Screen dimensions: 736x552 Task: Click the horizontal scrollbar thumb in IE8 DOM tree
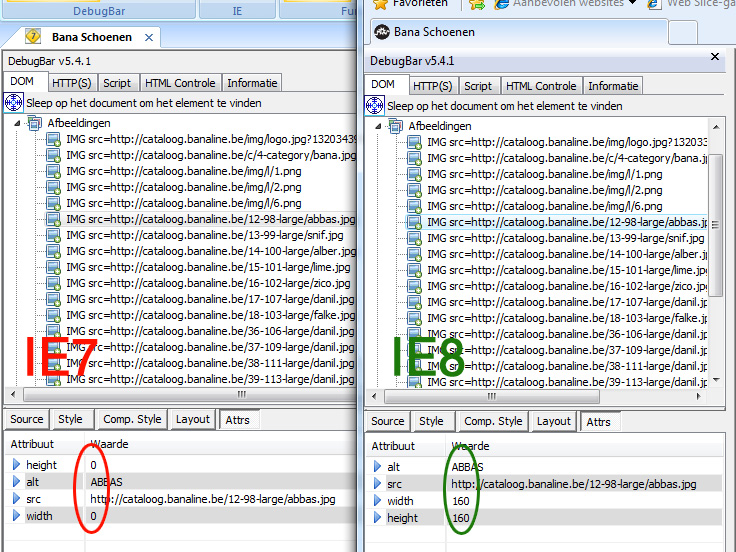(491, 397)
